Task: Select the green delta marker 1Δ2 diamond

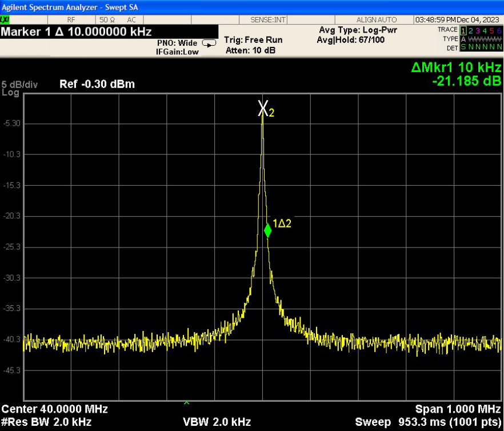Action: pos(267,230)
